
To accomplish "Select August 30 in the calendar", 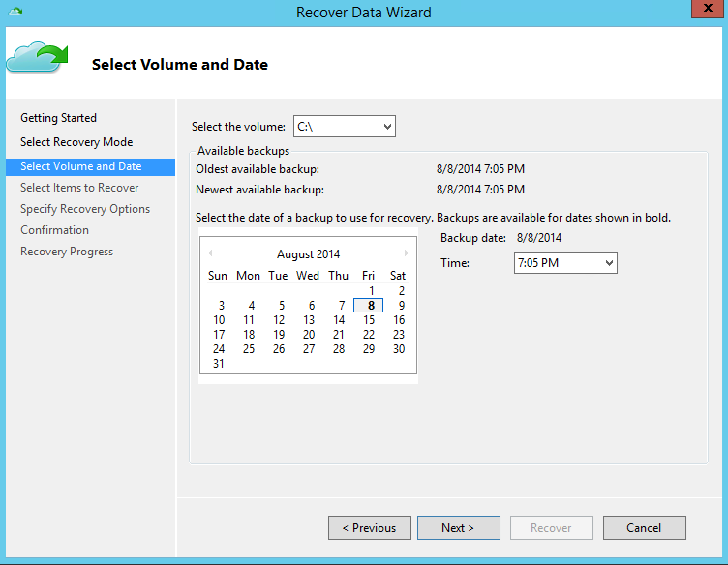I will tap(399, 349).
